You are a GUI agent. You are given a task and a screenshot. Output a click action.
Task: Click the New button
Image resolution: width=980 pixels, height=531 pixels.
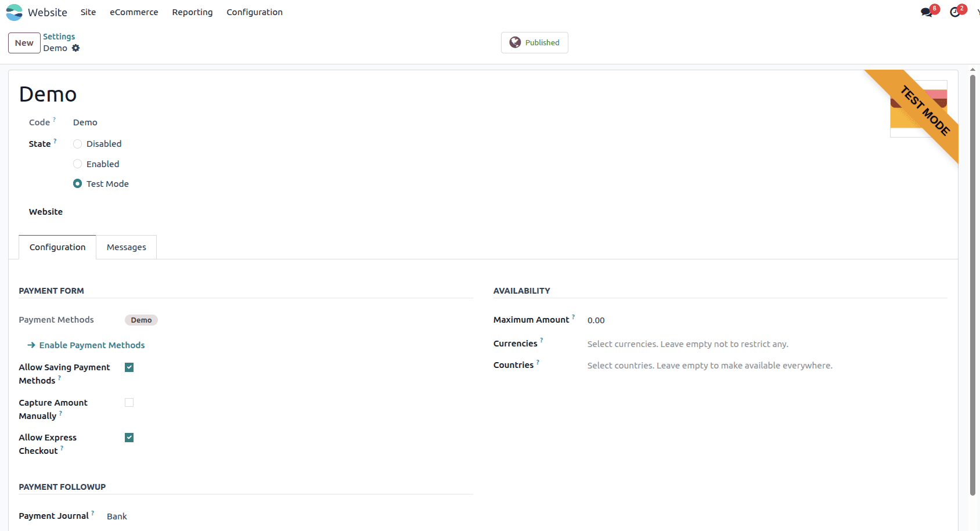(24, 42)
